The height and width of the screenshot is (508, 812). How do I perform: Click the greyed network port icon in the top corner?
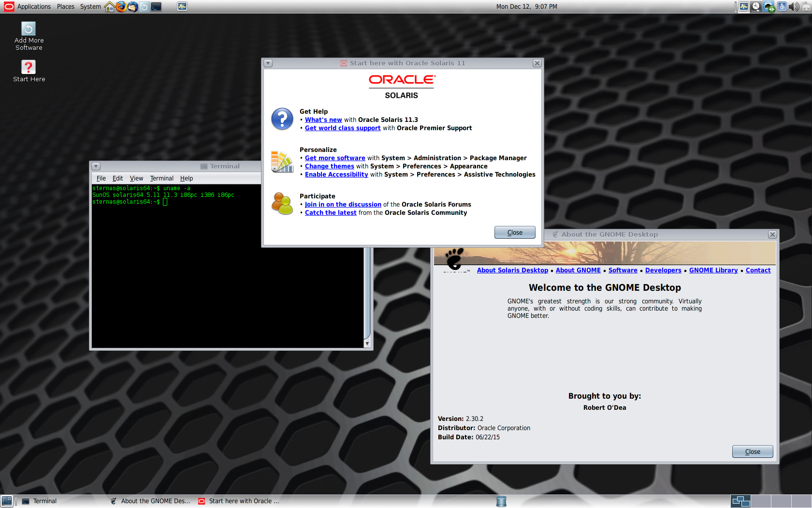[x=806, y=6]
